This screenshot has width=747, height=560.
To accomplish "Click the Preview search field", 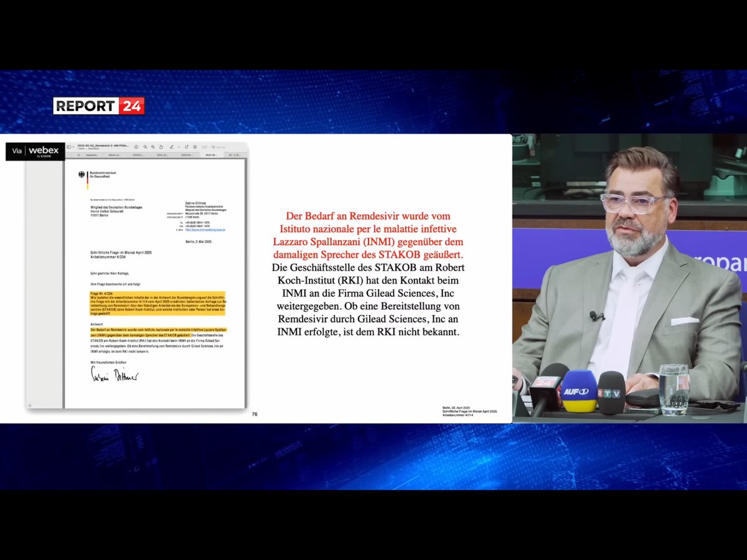I will point(219,147).
